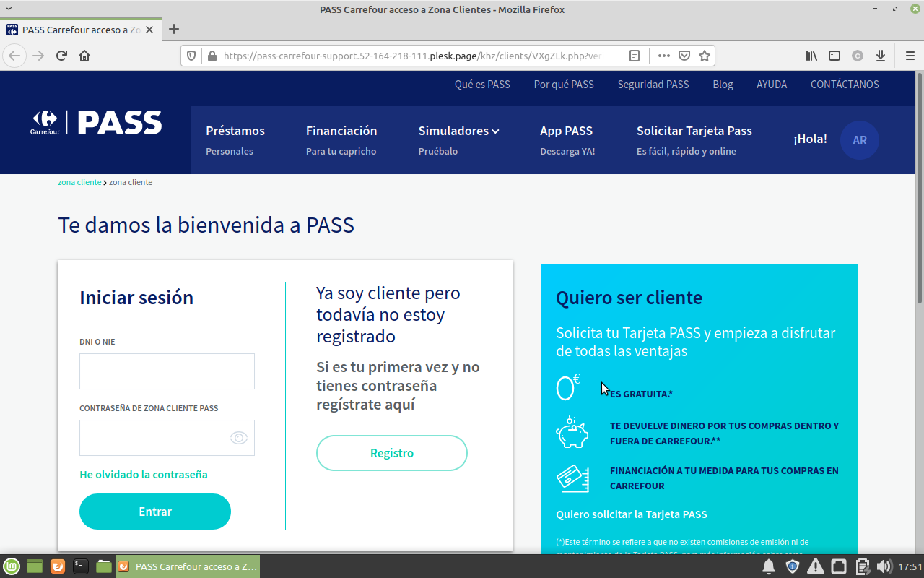
Task: Show site security via the padlock icon
Action: 212,56
